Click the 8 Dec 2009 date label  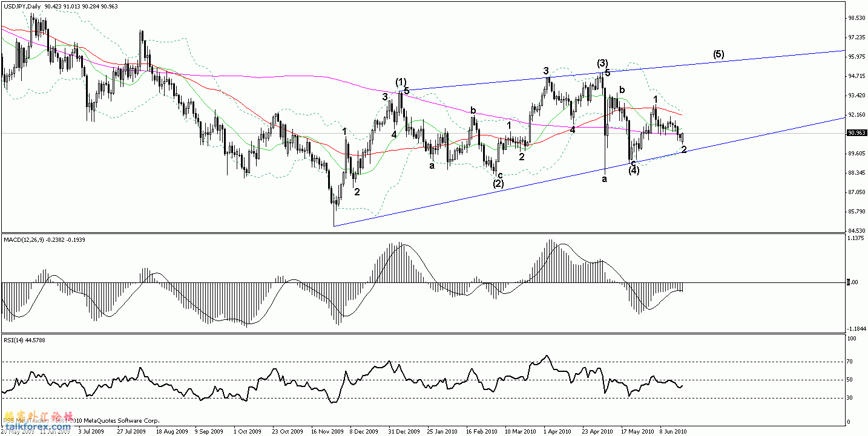364,432
